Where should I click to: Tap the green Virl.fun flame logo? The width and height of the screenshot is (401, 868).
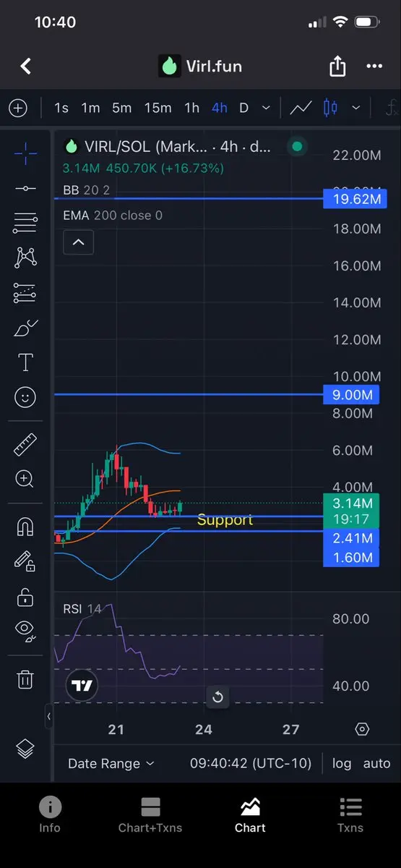click(x=169, y=67)
